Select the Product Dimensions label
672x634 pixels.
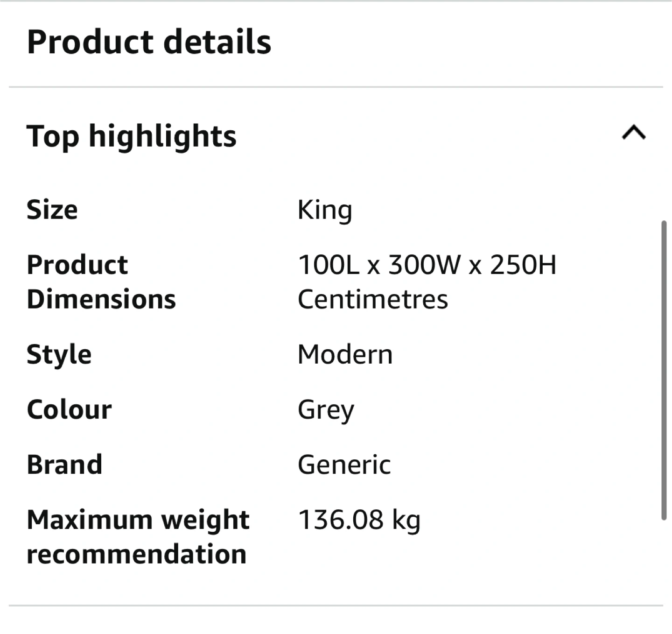[101, 282]
